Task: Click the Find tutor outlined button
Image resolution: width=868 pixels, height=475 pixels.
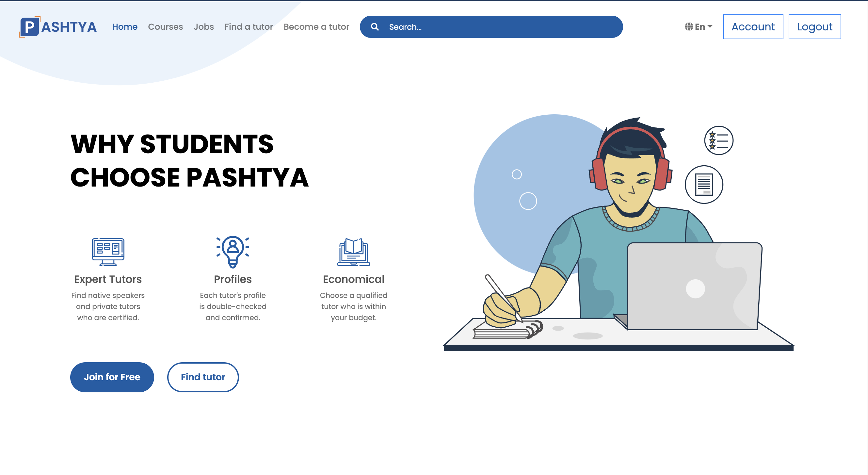Action: [203, 377]
